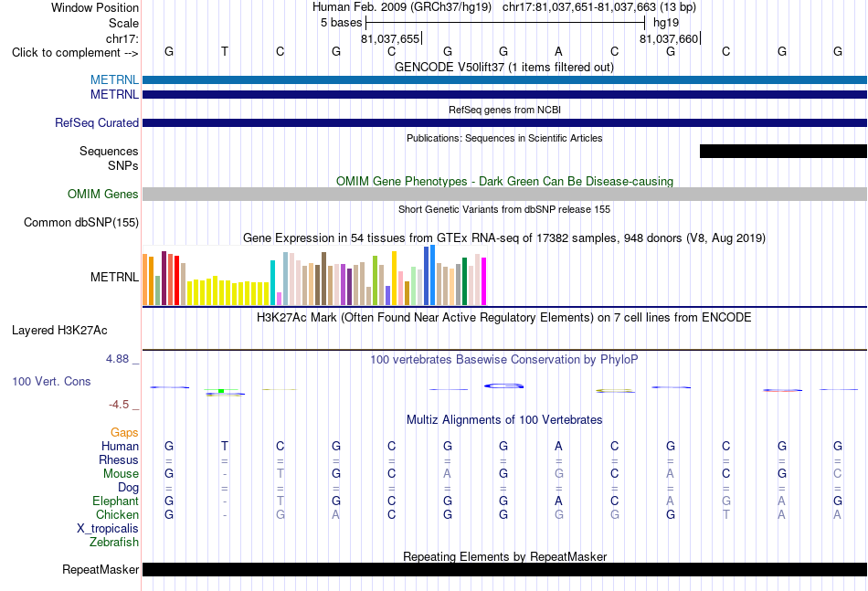
Task: Click the base A in top sequence row
Action: point(558,51)
